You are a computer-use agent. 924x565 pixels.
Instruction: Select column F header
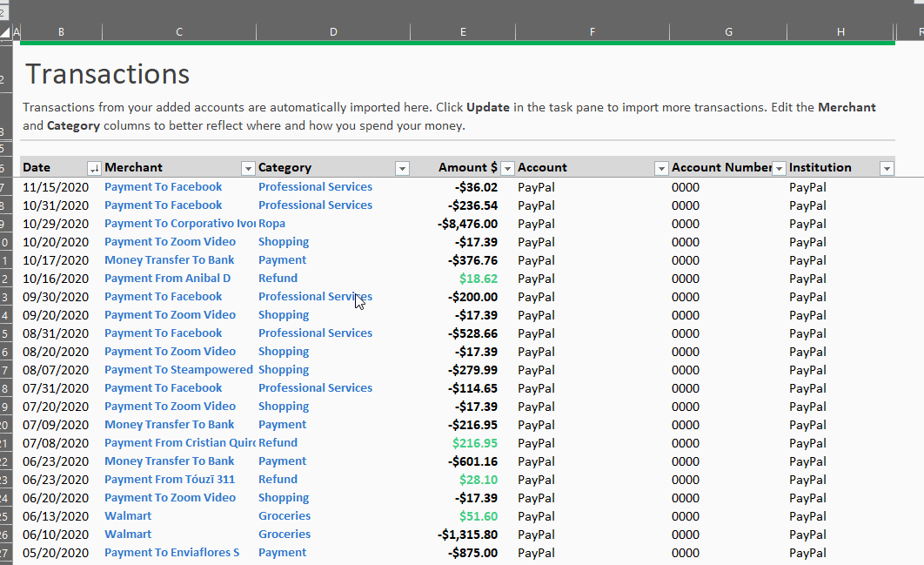click(593, 32)
